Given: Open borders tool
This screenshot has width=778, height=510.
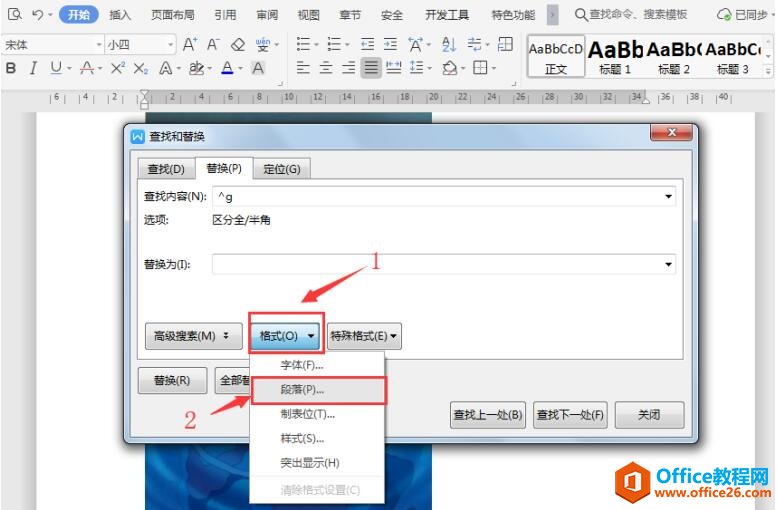Looking at the screenshot, I should click(x=480, y=67).
